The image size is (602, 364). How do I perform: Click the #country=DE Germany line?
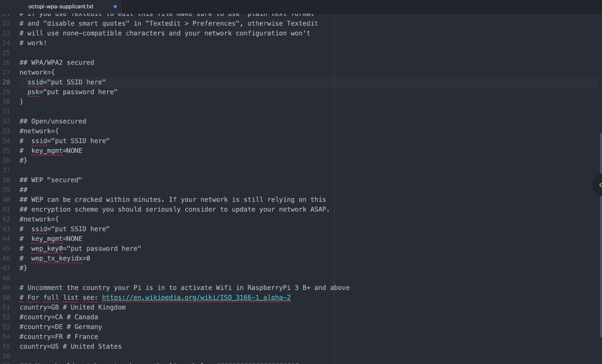point(60,327)
